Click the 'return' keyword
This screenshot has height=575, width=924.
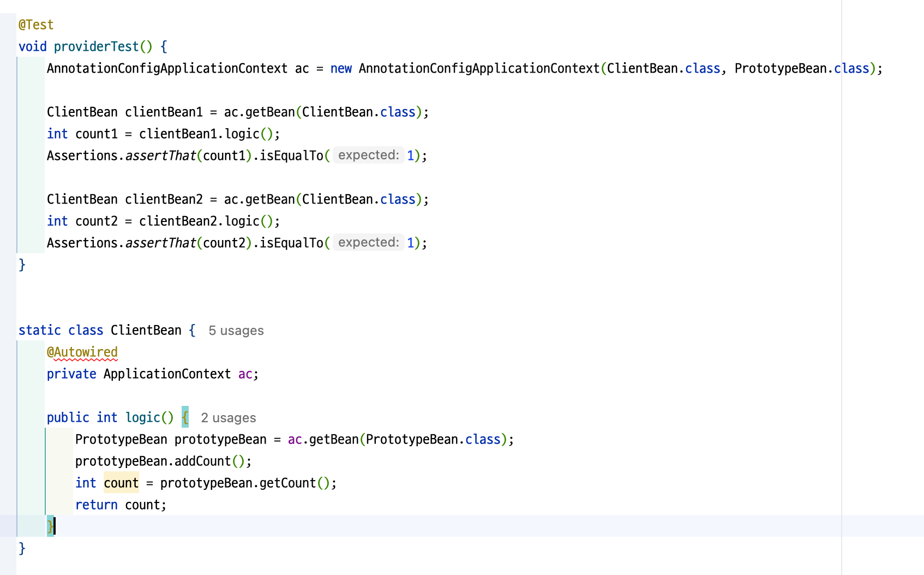pos(97,505)
